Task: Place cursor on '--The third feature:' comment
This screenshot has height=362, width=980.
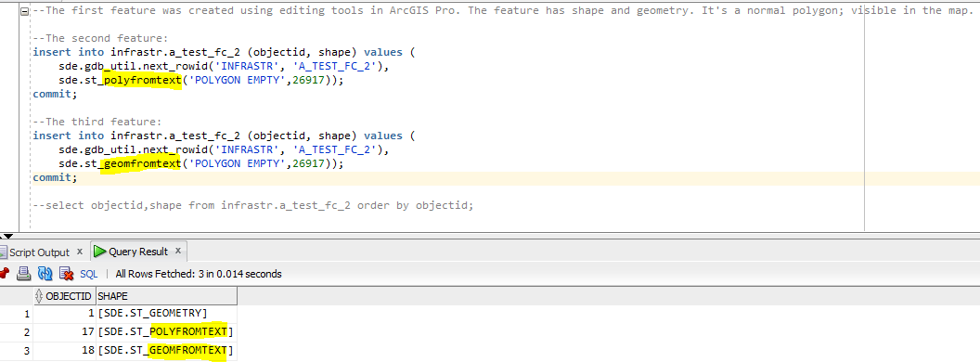Action: coord(97,122)
